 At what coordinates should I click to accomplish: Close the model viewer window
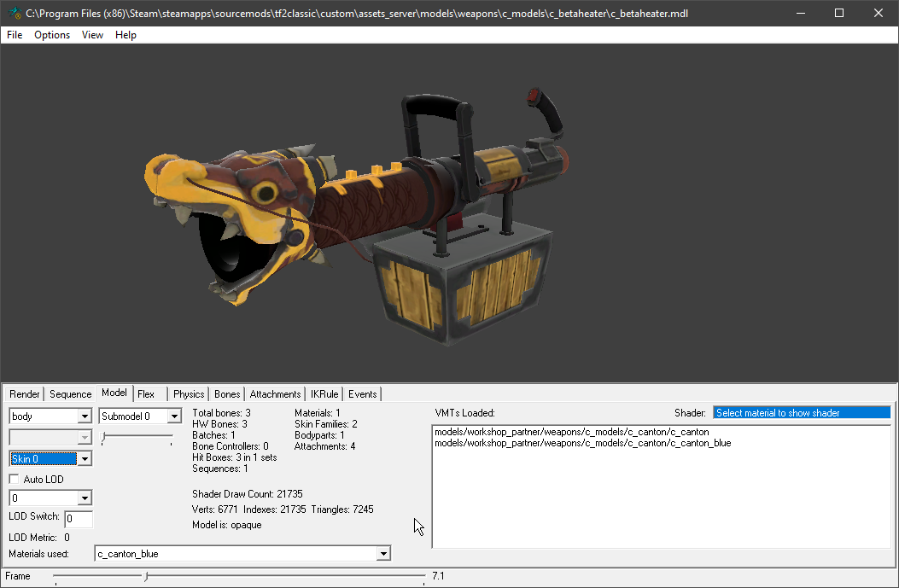(x=879, y=13)
